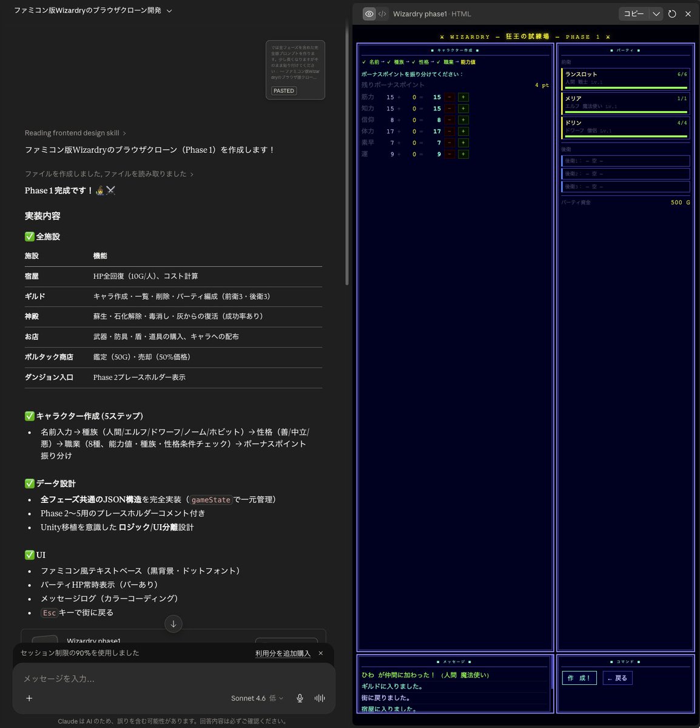Click the Wizardry phase1 artifact card in chat
This screenshot has height=728, width=700.
[173, 636]
